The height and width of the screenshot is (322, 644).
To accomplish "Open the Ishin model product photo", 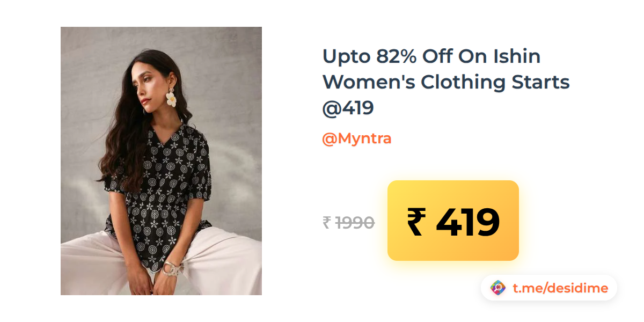I will [161, 161].
